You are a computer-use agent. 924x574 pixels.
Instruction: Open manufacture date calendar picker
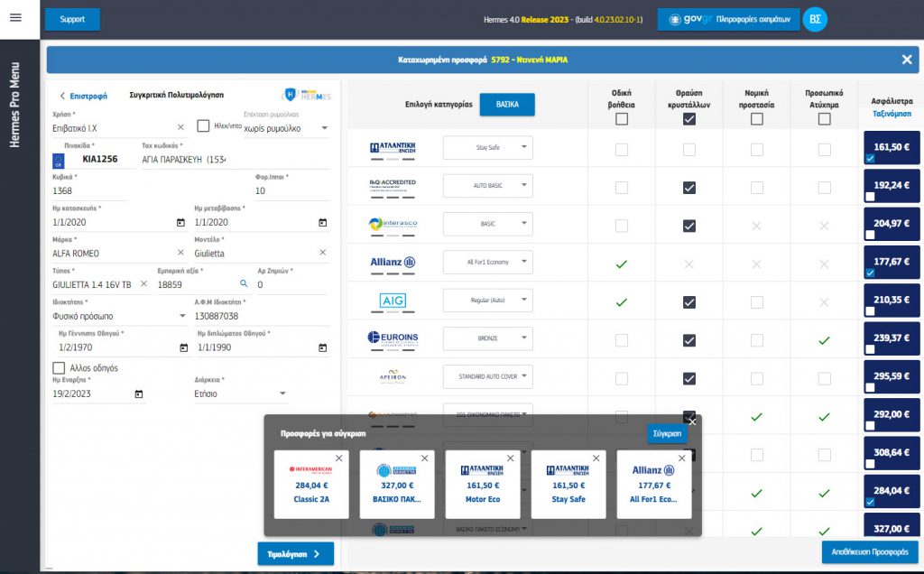pyautogui.click(x=180, y=222)
